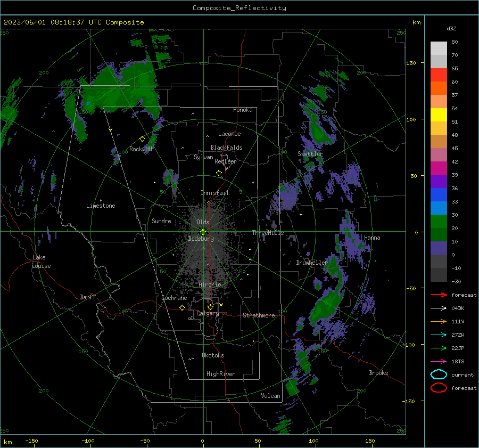Click the ThreeHills label
The image size is (479, 448).
268,233
